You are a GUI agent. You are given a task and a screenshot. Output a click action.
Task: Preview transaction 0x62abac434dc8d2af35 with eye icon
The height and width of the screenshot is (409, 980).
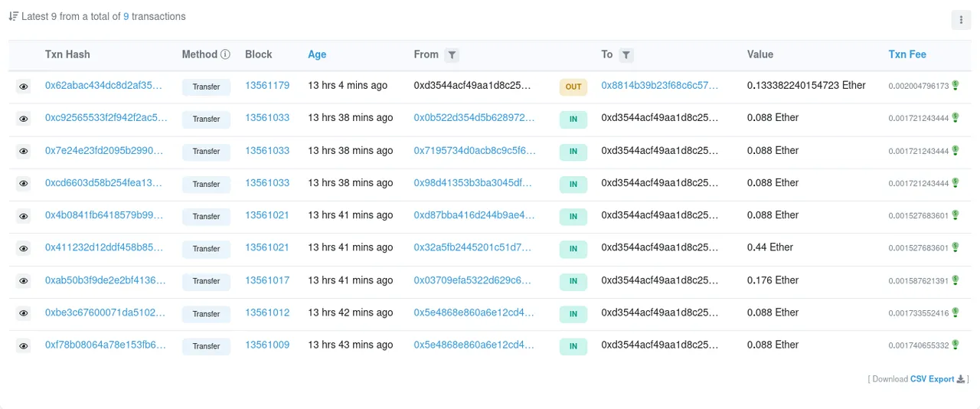click(x=24, y=87)
